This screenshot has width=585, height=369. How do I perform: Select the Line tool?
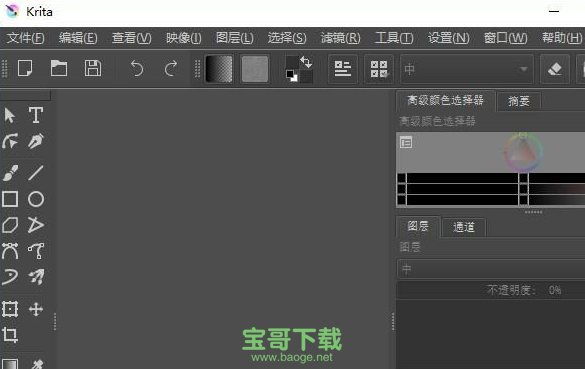(36, 173)
